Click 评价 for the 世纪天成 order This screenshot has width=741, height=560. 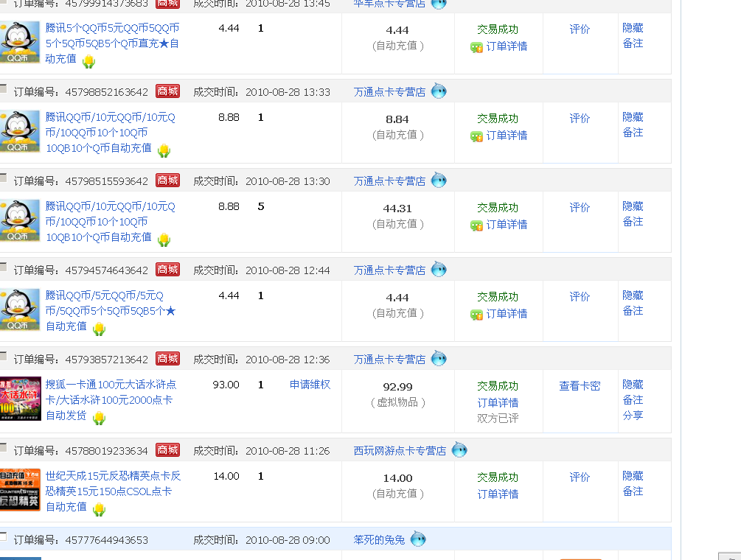coord(580,477)
